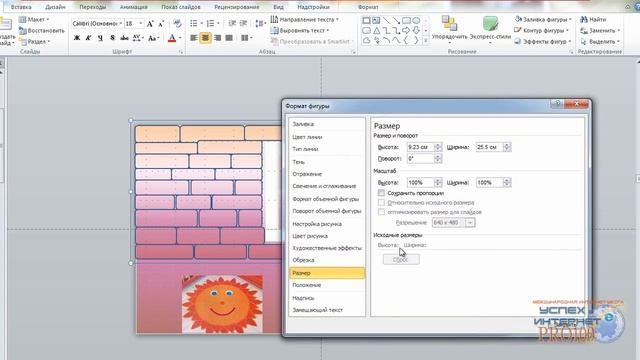
Task: Toggle text shadow (S) button
Action: (x=112, y=38)
